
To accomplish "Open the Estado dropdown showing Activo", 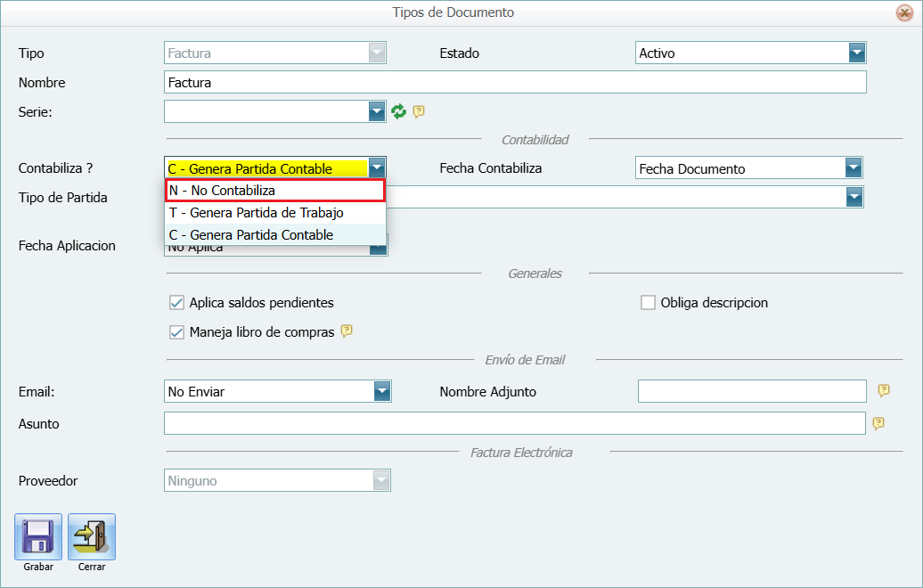I will pos(856,53).
